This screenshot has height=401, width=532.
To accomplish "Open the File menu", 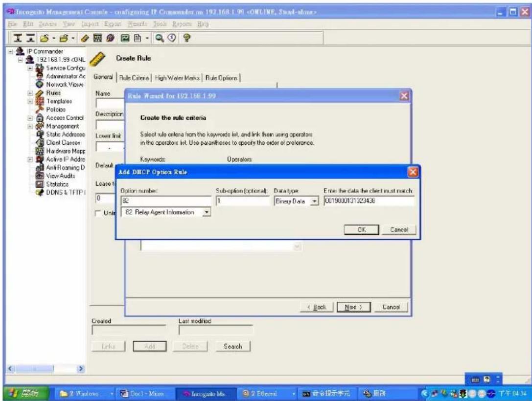I will [12, 24].
